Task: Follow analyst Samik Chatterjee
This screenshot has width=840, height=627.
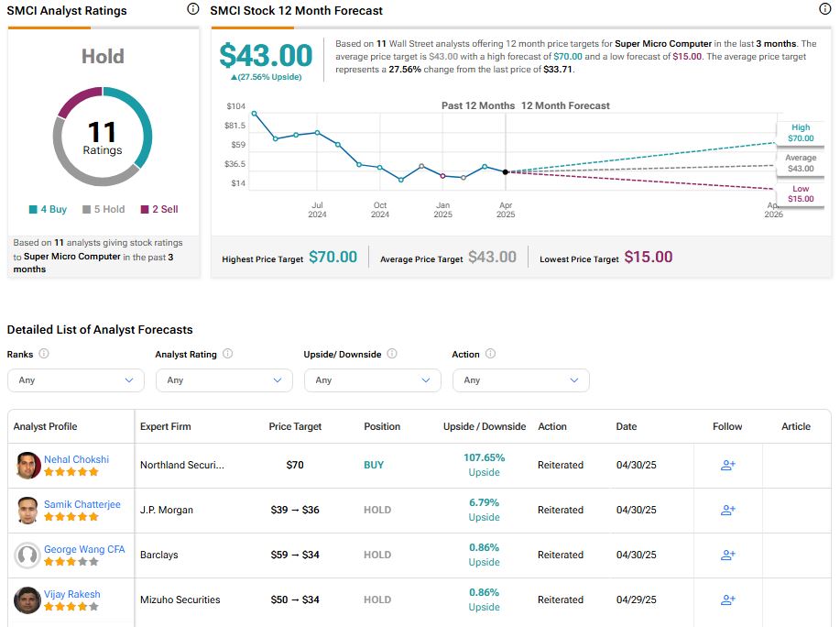Action: pos(727,511)
